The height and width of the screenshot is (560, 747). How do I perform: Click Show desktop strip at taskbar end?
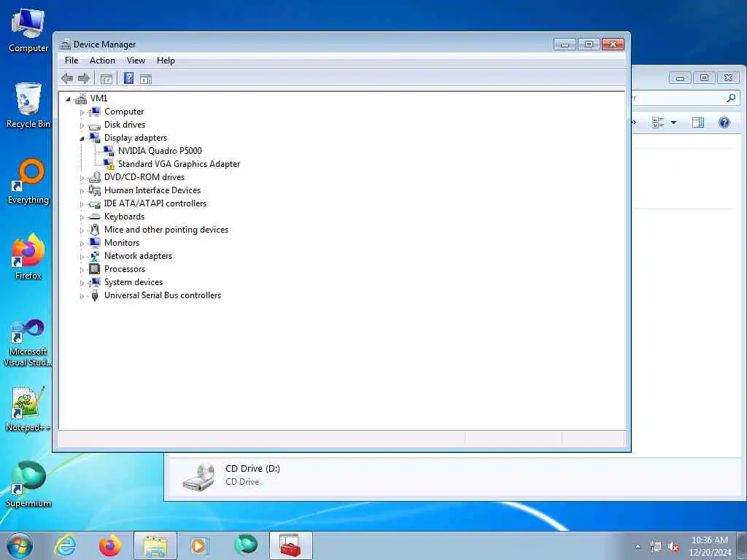pyautogui.click(x=742, y=545)
